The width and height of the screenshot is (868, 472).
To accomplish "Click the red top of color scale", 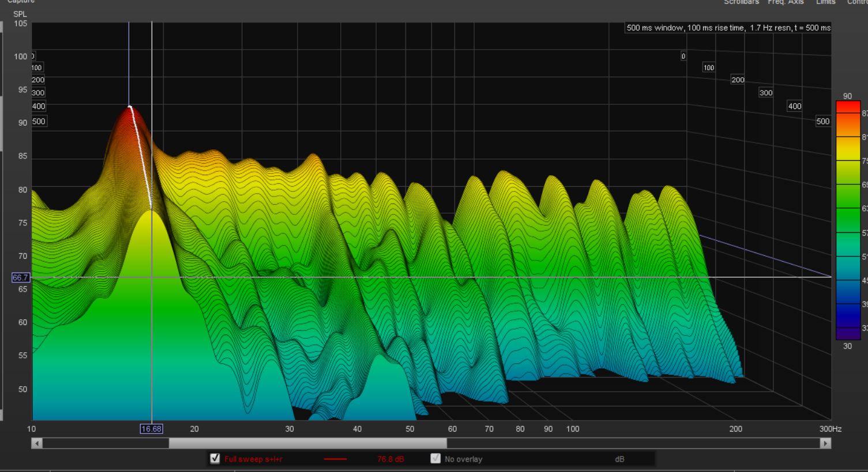I will pyautogui.click(x=847, y=107).
